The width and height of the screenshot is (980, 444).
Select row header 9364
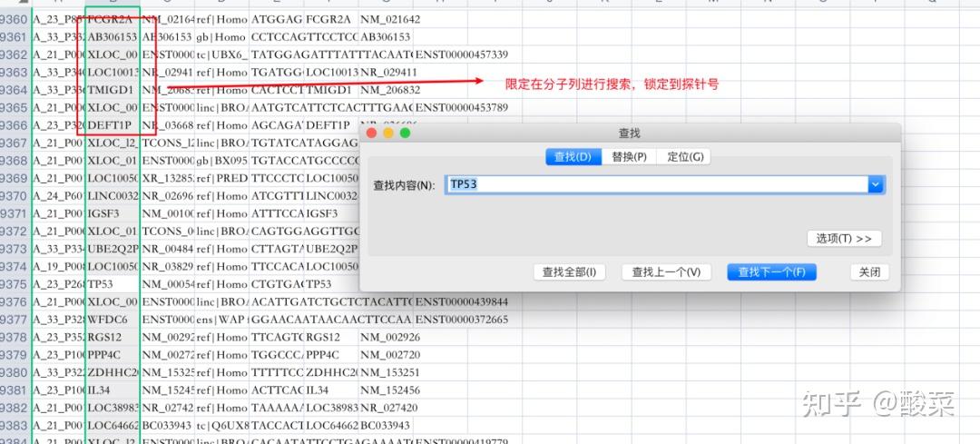click(14, 90)
